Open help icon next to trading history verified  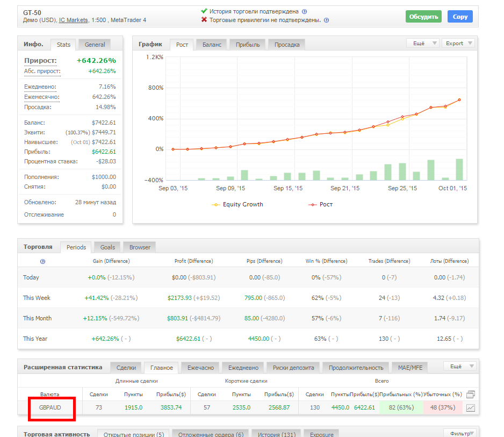[305, 12]
